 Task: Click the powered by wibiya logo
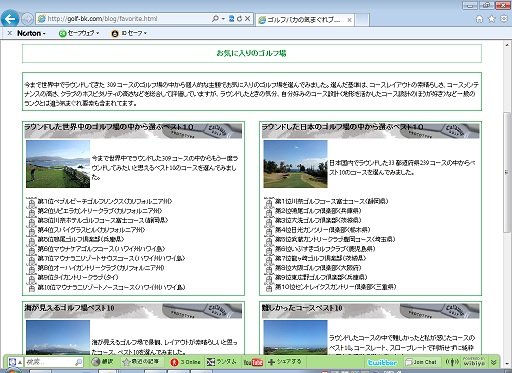[x=474, y=361]
